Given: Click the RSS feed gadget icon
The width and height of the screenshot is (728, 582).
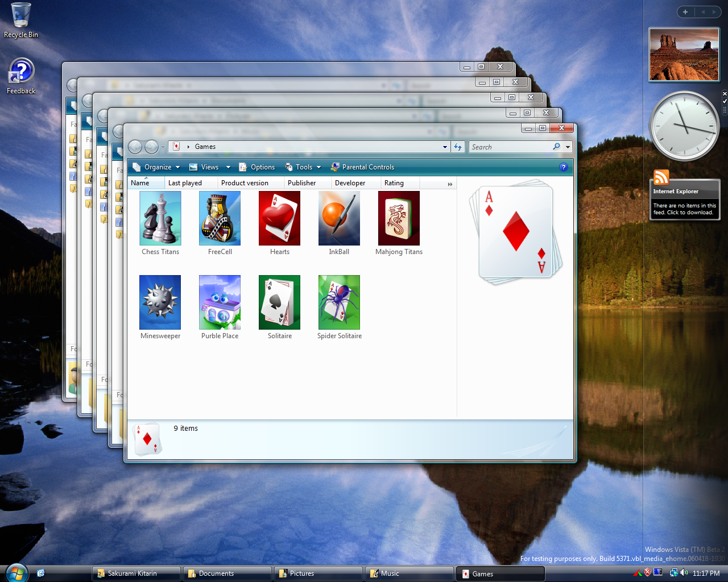Looking at the screenshot, I should (661, 177).
